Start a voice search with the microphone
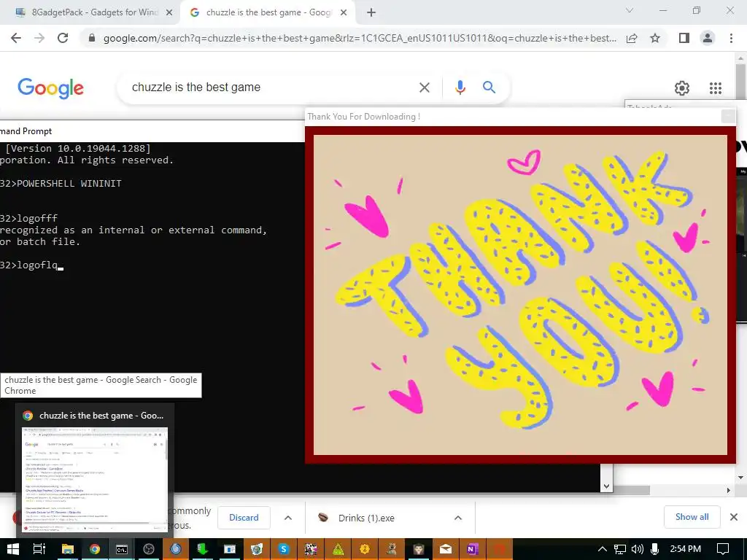Viewport: 747px width, 560px height. click(x=460, y=87)
